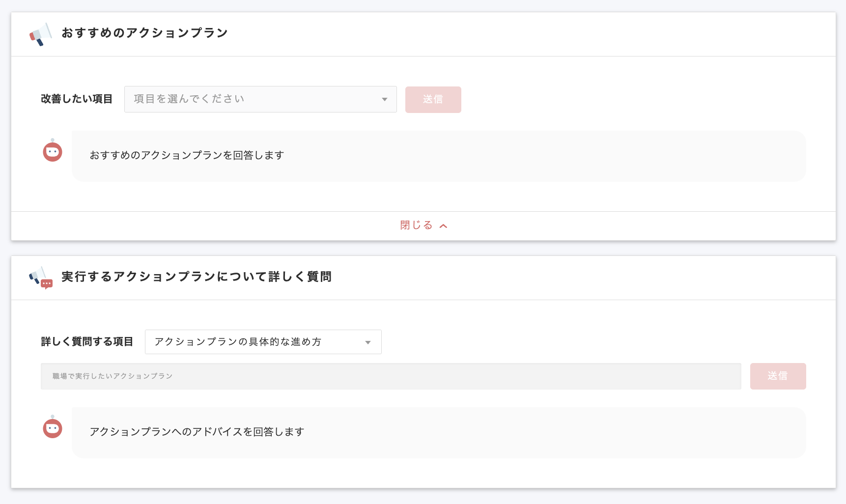Image resolution: width=846 pixels, height=504 pixels.
Task: Click the おすすめのアクションプラン panel header
Action: coord(144,32)
